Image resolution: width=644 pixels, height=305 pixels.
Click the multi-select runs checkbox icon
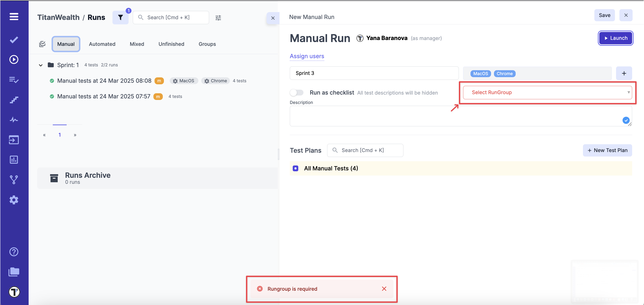click(x=42, y=44)
